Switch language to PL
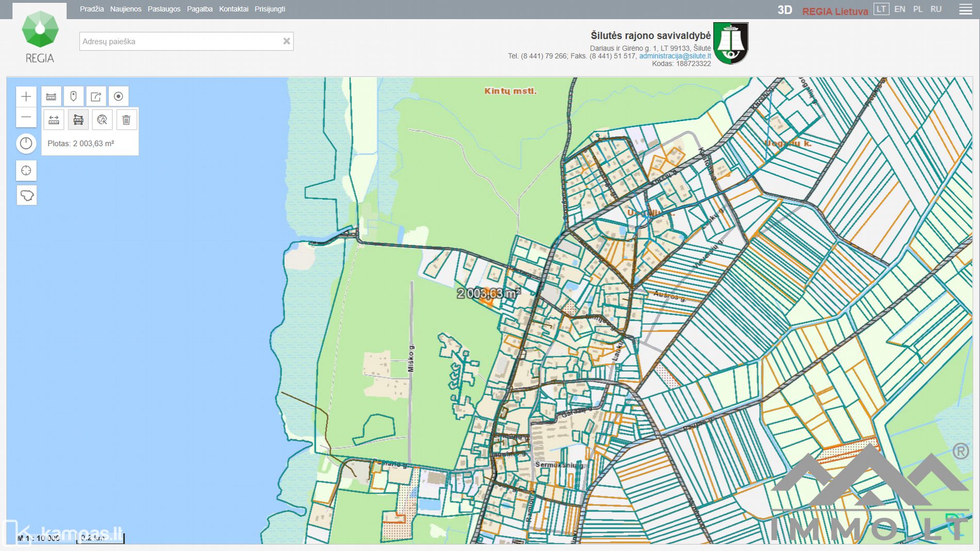The width and height of the screenshot is (980, 551). pos(918,9)
